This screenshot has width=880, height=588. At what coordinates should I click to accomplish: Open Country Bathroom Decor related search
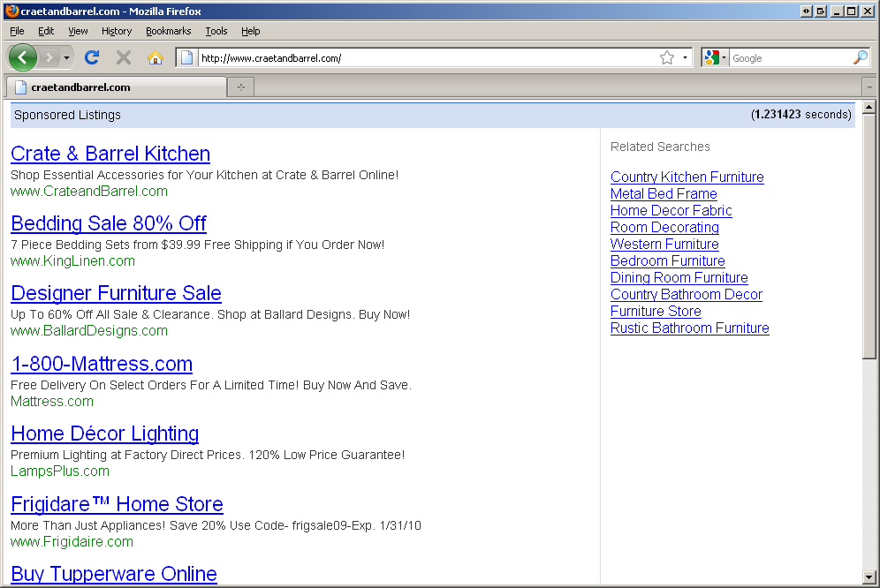[687, 295]
